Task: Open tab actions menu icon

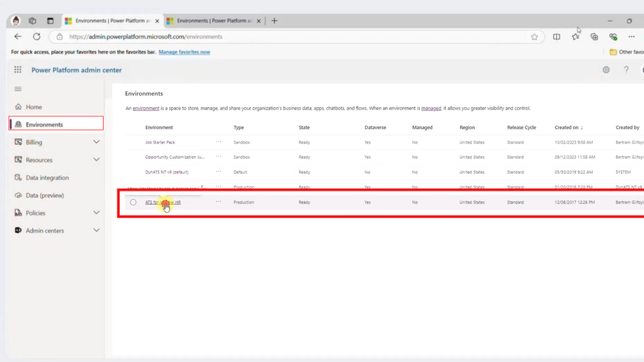Action: 50,21
